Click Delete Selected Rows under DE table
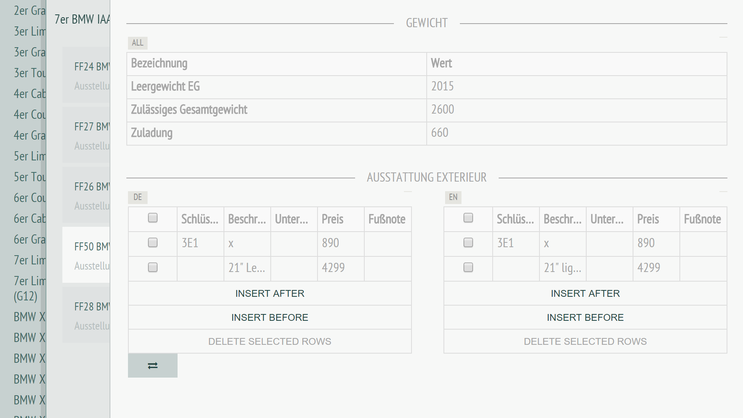The height and width of the screenshot is (418, 743). click(269, 342)
